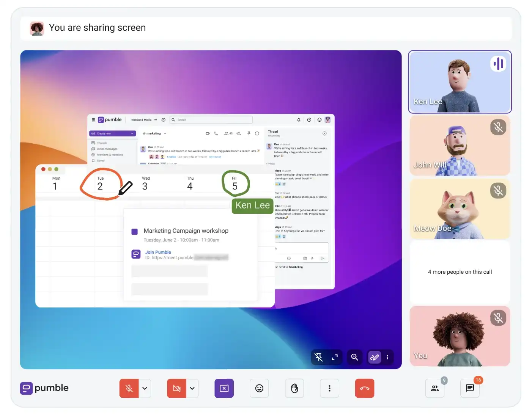Viewport: 532px width, 414px height.
Task: End the call with red hang-up button
Action: [365, 388]
